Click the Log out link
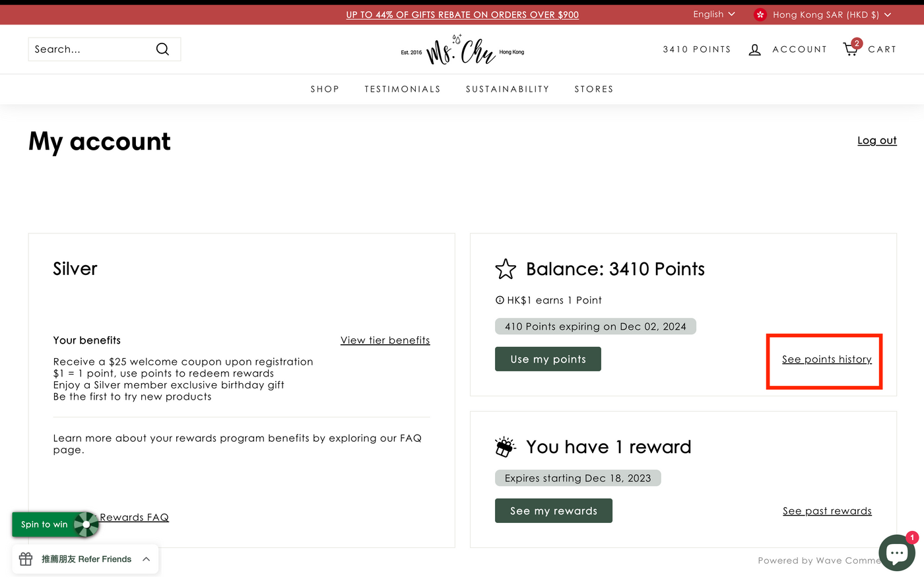The image size is (924, 581). (876, 140)
